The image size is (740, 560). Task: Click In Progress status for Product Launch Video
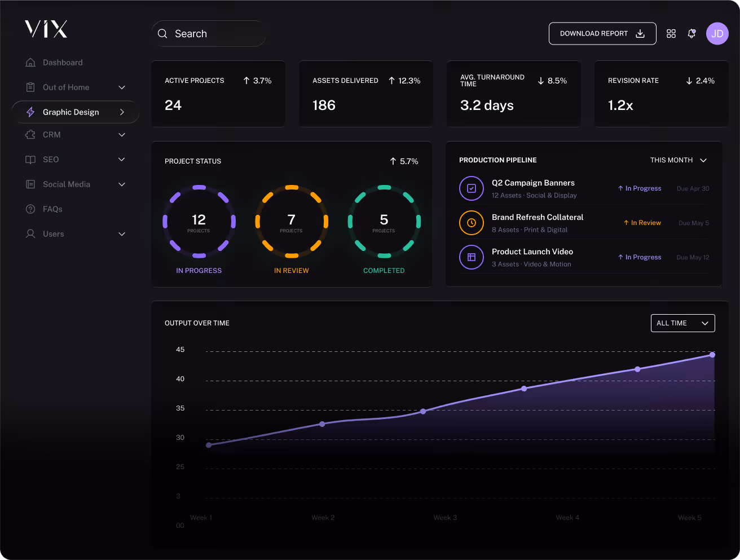(x=640, y=257)
